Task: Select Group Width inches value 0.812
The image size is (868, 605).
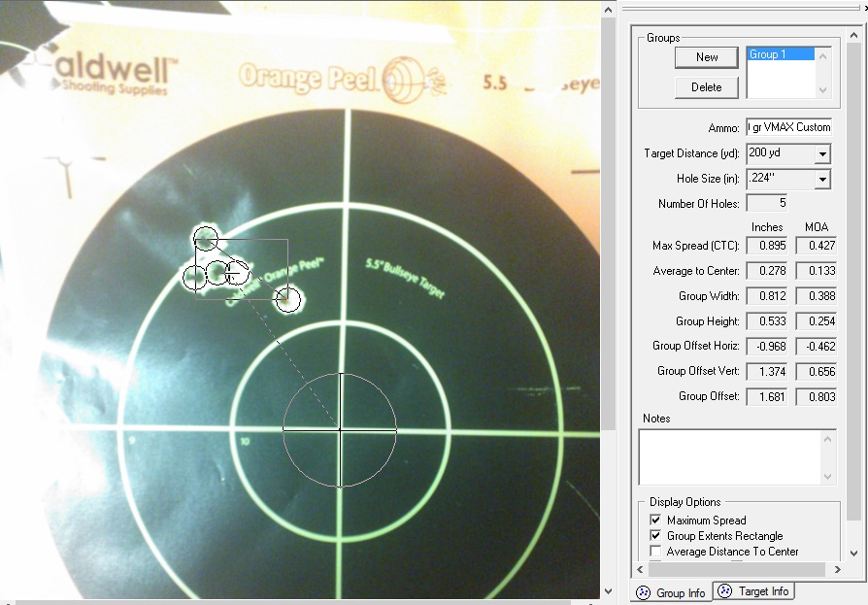Action: point(767,296)
